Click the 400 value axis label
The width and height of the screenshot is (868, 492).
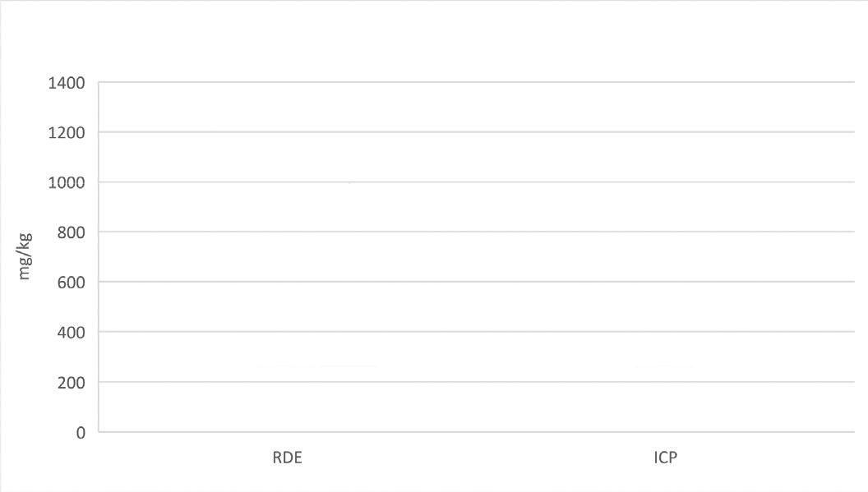[72, 332]
